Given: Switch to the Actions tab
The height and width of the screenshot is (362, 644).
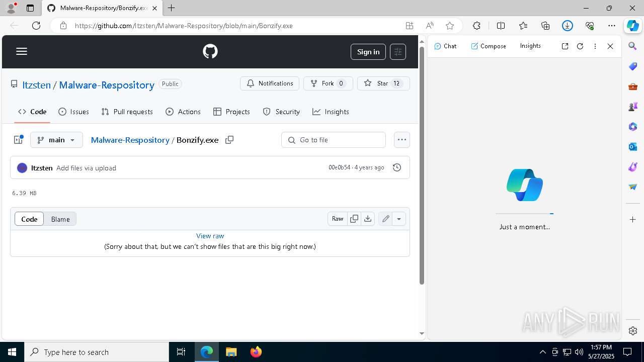Looking at the screenshot, I should pos(183,112).
